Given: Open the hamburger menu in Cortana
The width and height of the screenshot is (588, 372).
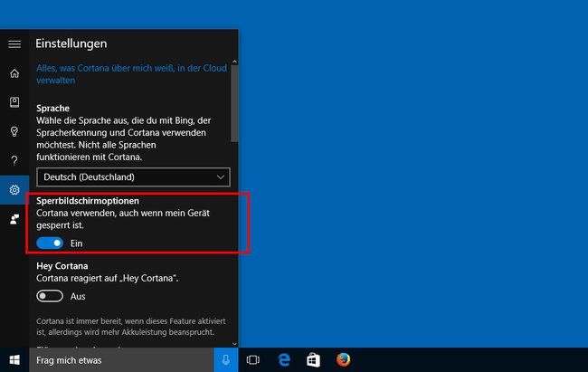Looking at the screenshot, I should tap(14, 44).
